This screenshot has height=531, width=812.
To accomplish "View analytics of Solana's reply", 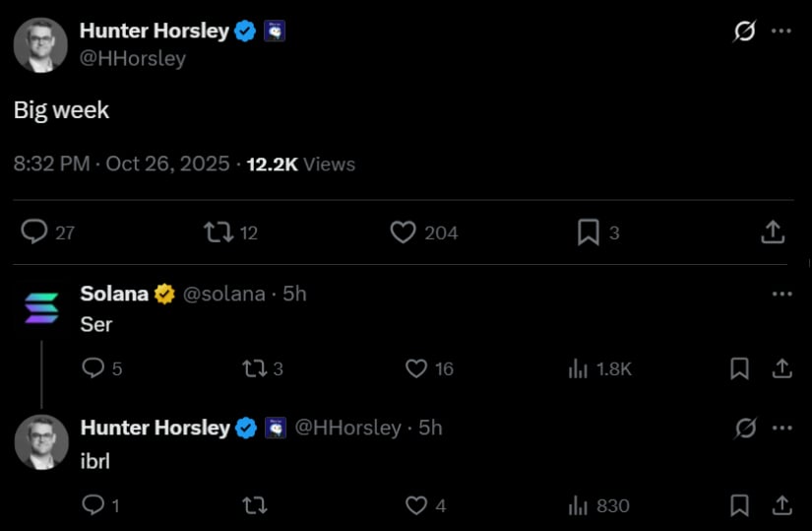I will [579, 368].
